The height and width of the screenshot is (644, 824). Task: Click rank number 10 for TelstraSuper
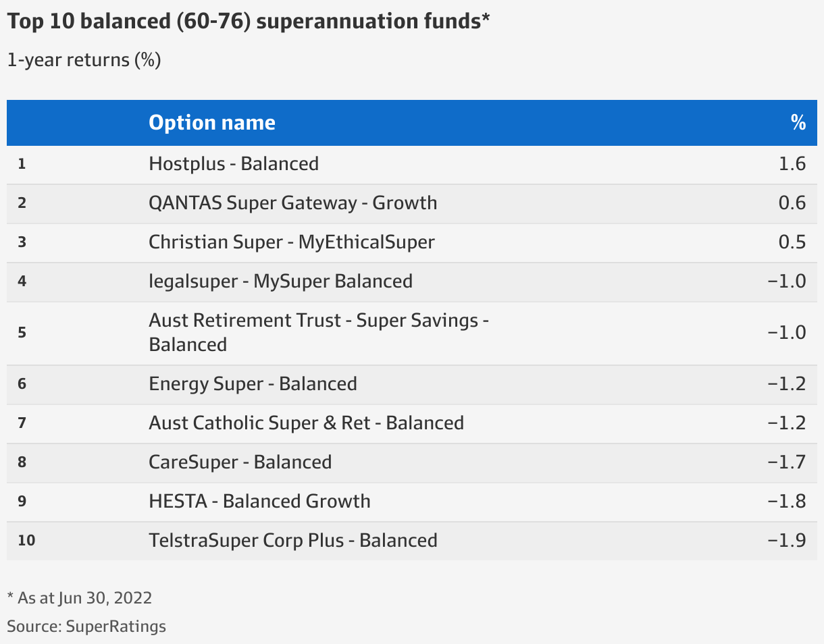point(26,541)
